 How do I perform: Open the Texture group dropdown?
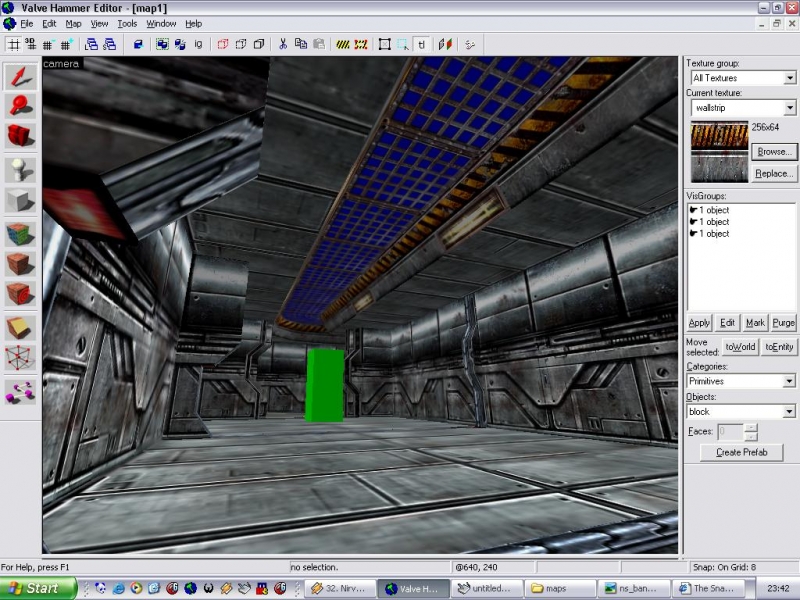tap(789, 78)
